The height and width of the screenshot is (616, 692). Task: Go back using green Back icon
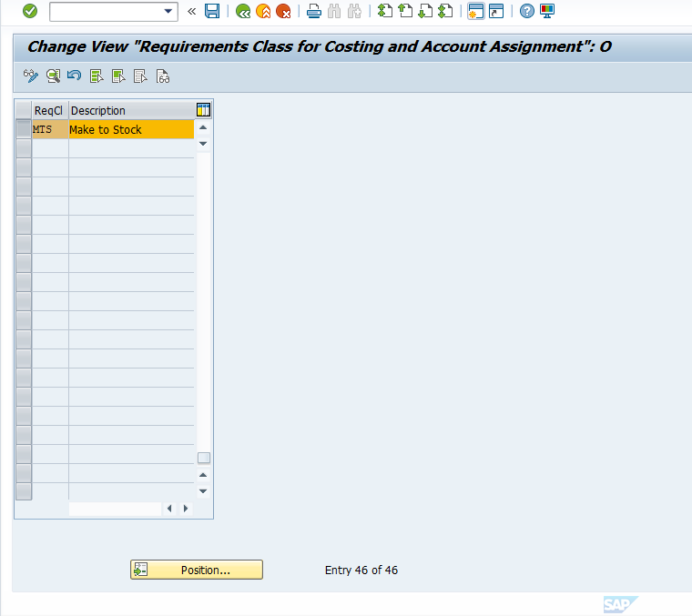(243, 11)
